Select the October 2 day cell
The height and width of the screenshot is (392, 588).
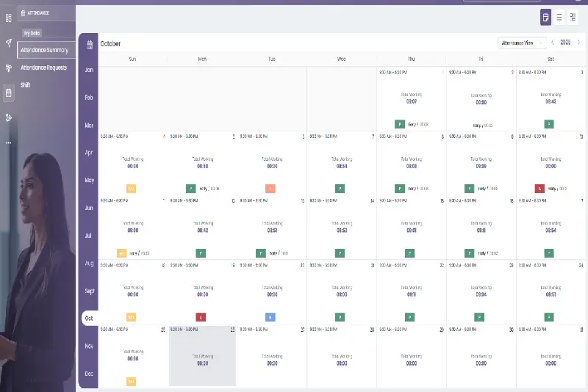(481, 99)
